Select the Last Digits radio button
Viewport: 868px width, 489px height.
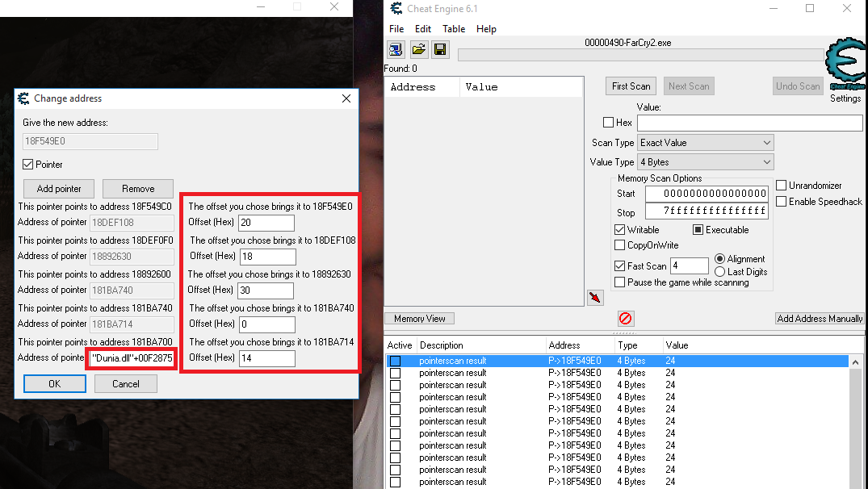720,272
